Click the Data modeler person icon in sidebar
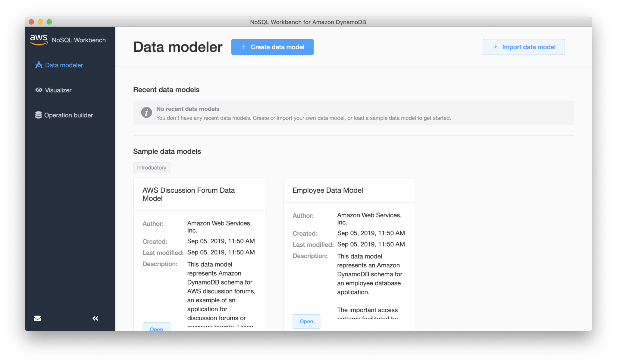 [39, 65]
